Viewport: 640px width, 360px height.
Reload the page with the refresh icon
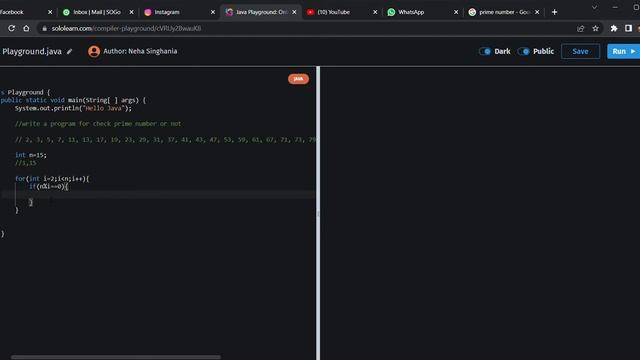pyautogui.click(x=11, y=28)
